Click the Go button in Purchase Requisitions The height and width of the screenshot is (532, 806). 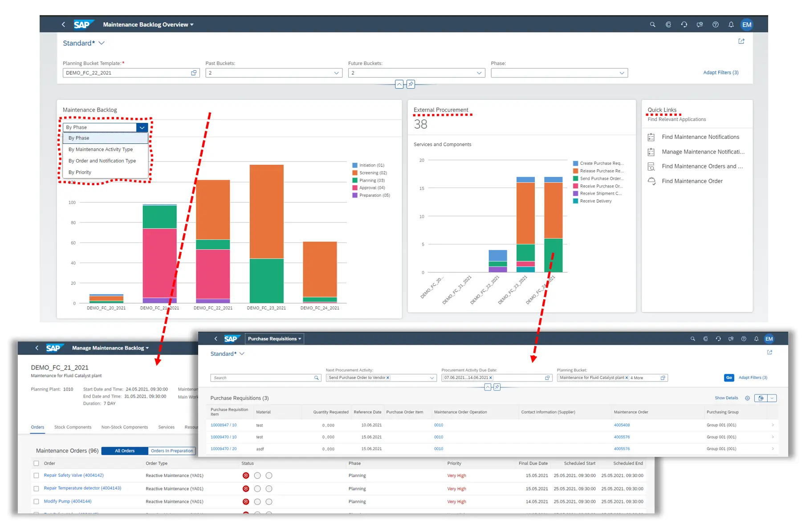point(729,378)
